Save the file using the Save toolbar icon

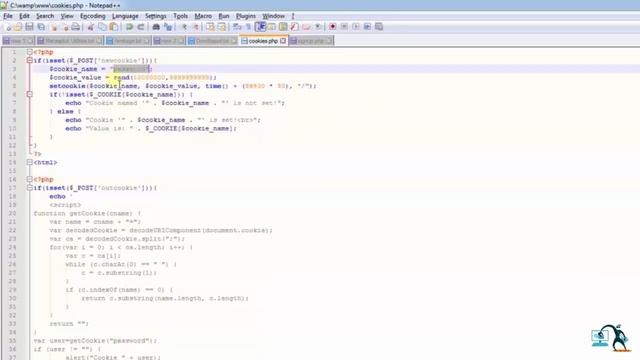tap(29, 27)
